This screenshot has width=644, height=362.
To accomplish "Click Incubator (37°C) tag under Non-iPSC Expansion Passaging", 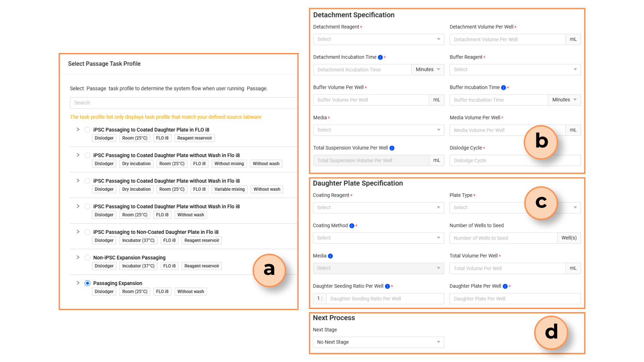I will (138, 266).
